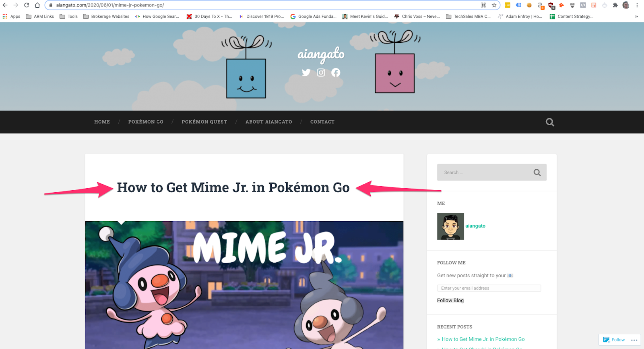
Task: Toggle the navigation bar search icon
Action: tap(550, 122)
